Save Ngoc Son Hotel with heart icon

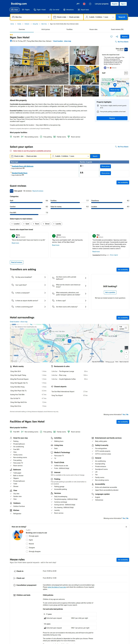click(x=111, y=36)
